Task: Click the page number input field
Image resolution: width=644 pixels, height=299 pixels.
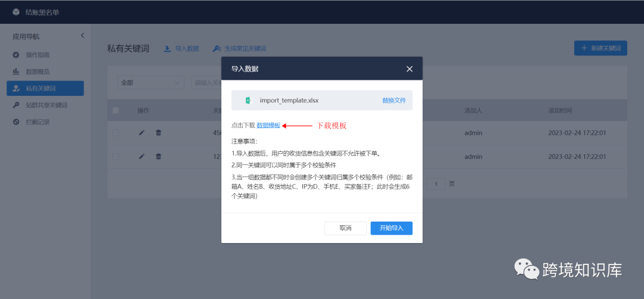Action: [x=436, y=184]
